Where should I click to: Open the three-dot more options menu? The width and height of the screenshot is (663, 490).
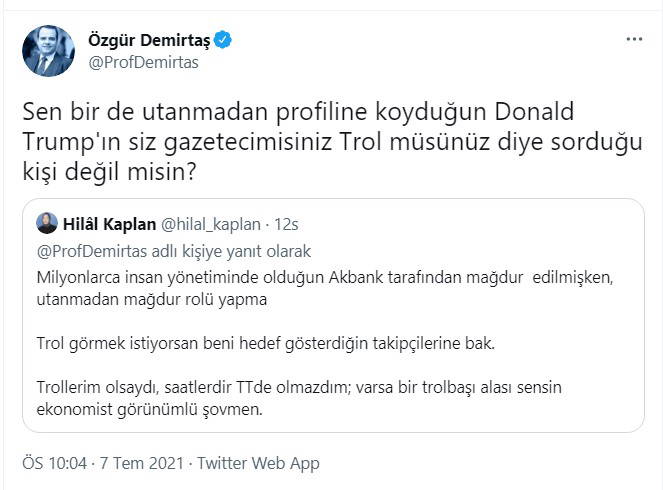[x=633, y=39]
